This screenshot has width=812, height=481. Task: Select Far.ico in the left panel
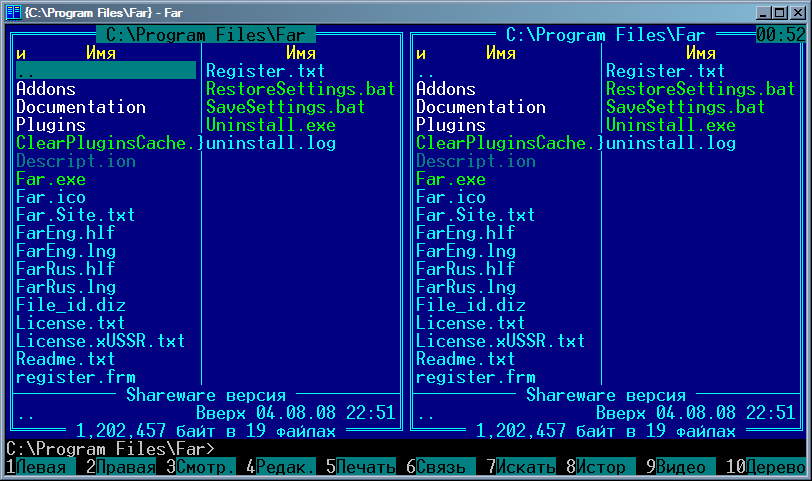point(51,197)
